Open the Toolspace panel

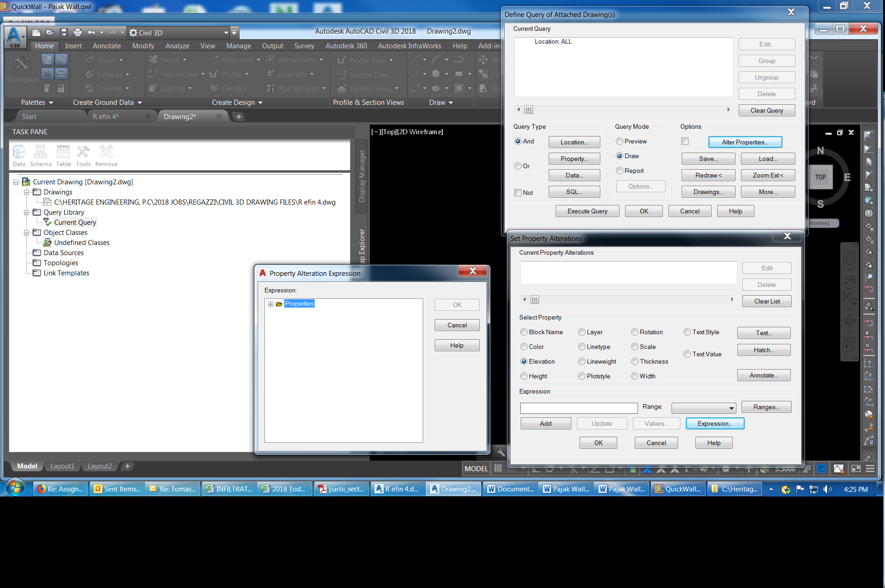click(x=22, y=68)
